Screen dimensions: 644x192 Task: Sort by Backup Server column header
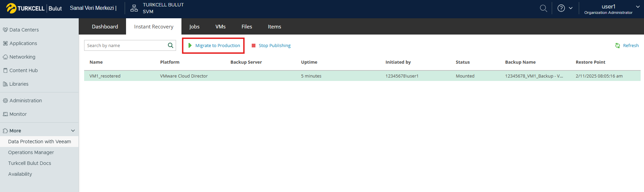[x=246, y=62]
